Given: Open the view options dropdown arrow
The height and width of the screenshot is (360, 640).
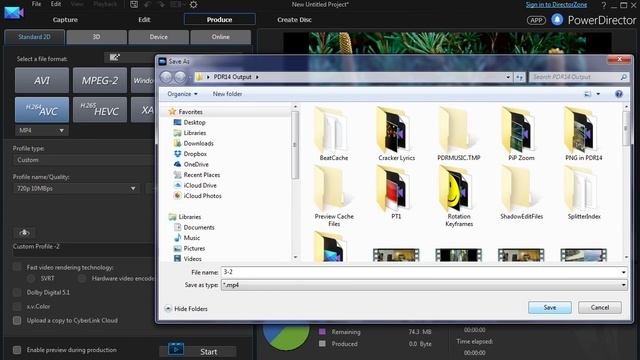Looking at the screenshot, I should 598,94.
